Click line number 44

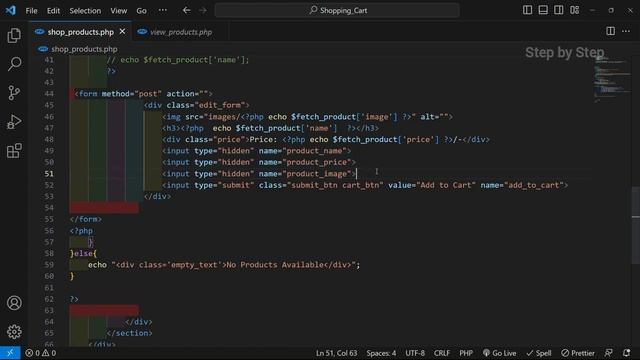click(49, 94)
